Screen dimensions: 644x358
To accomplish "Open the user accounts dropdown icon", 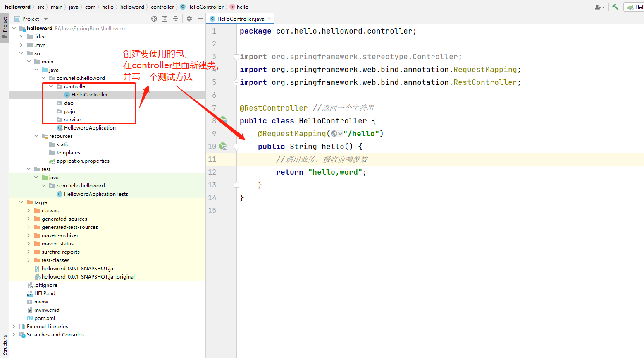I will click(x=600, y=7).
